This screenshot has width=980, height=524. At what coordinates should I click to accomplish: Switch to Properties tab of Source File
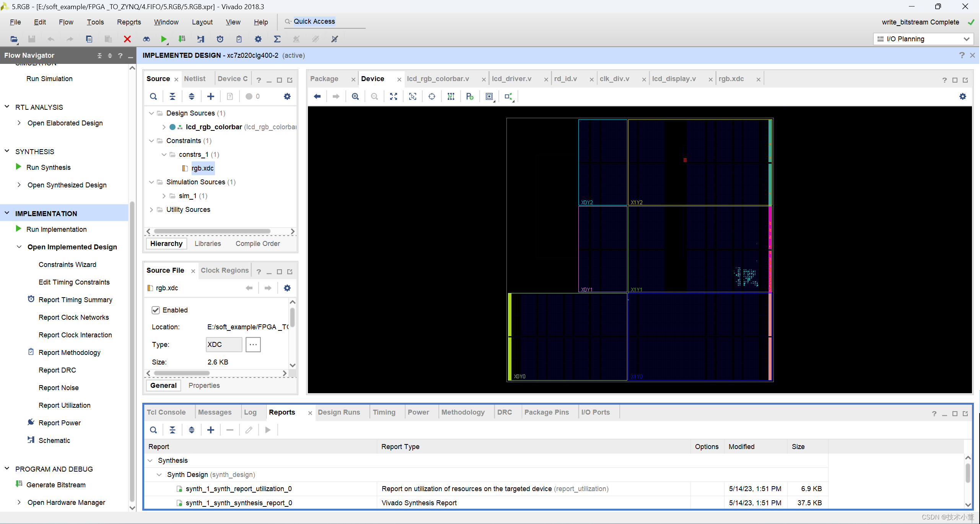(204, 386)
